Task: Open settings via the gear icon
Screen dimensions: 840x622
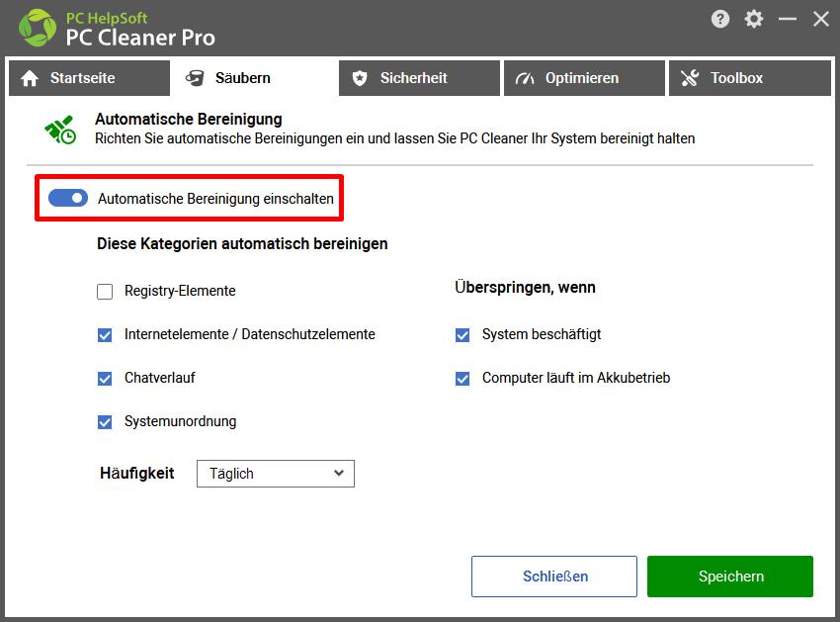Action: 753,20
